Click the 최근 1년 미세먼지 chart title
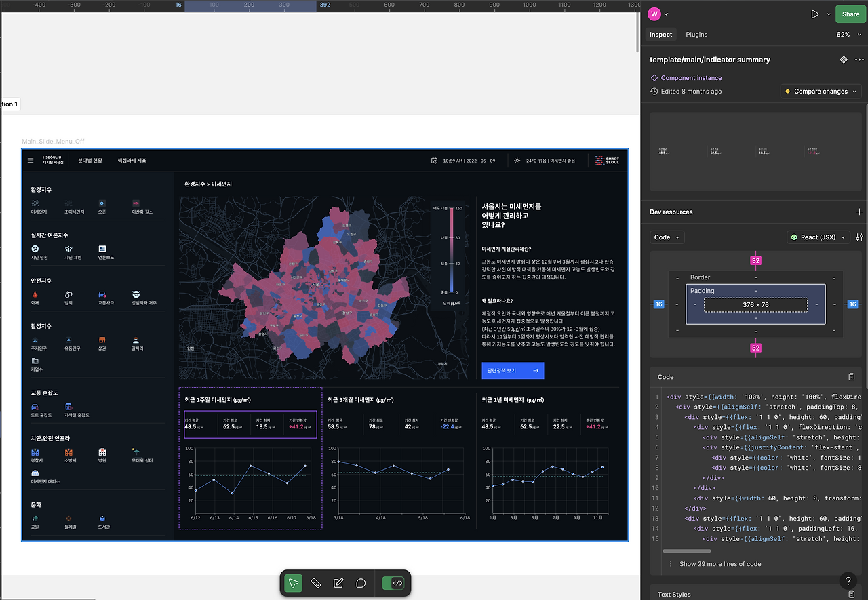Image resolution: width=868 pixels, height=600 pixels. [x=513, y=400]
